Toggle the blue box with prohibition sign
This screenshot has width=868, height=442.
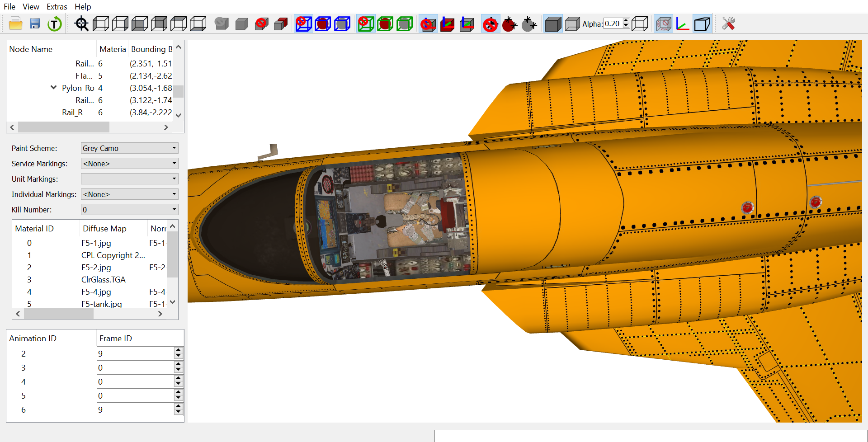pos(303,24)
